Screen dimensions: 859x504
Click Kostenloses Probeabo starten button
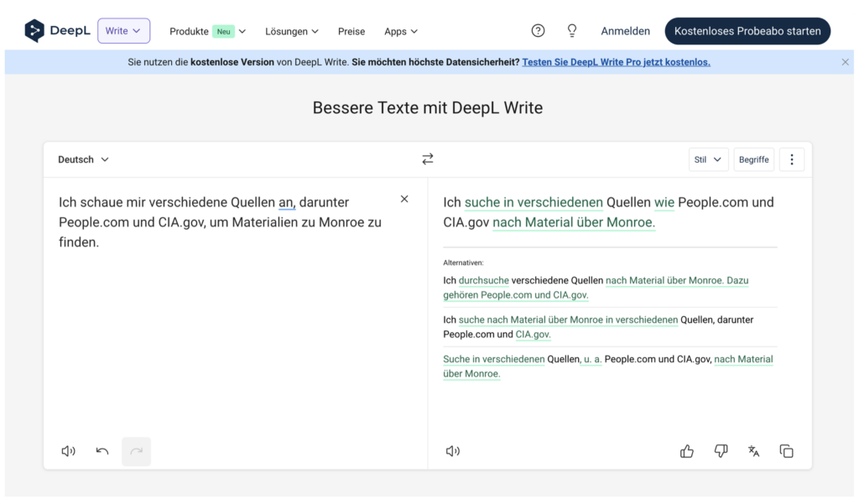(x=747, y=31)
